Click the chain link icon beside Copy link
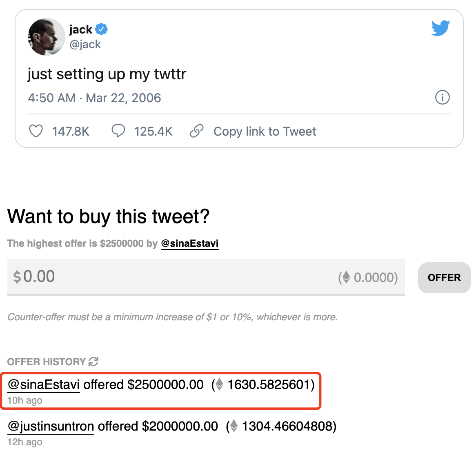The height and width of the screenshot is (451, 476). click(197, 131)
